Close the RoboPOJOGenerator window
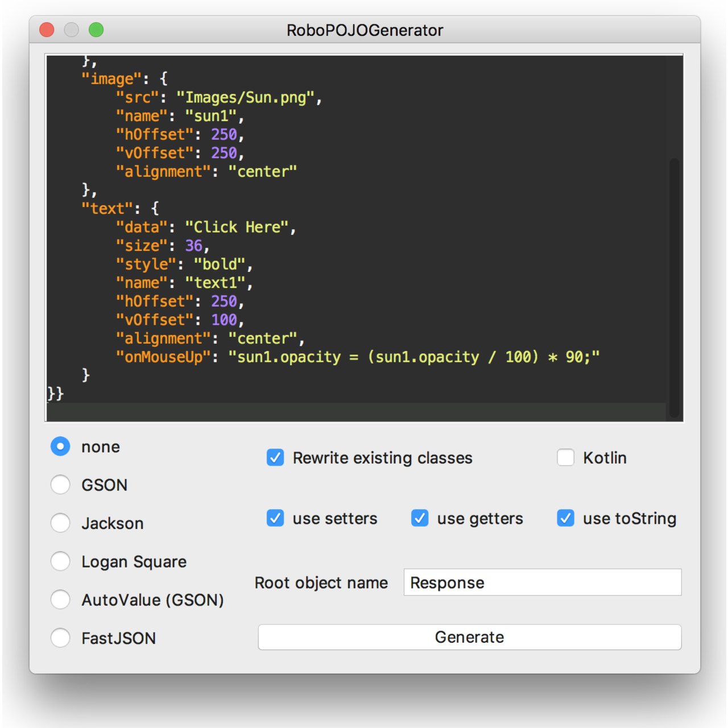The height and width of the screenshot is (728, 728). pyautogui.click(x=47, y=30)
